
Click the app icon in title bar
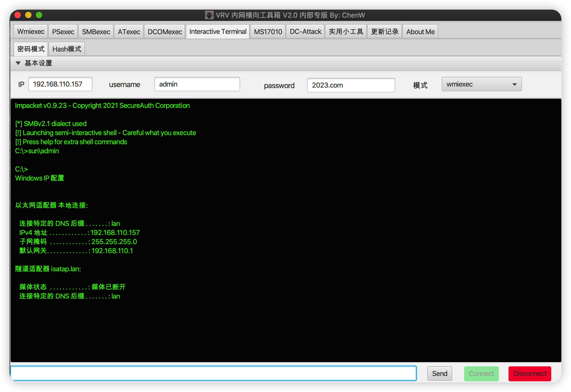209,15
